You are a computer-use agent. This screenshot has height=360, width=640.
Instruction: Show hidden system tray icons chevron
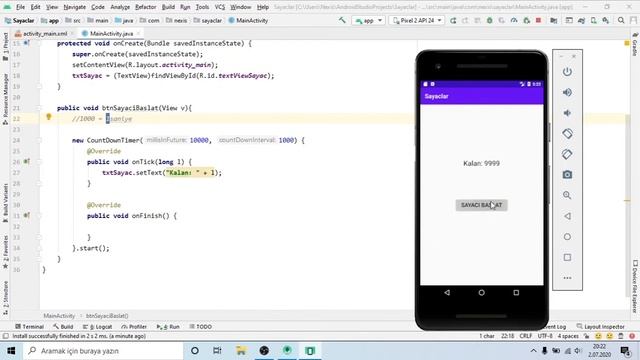coord(533,351)
